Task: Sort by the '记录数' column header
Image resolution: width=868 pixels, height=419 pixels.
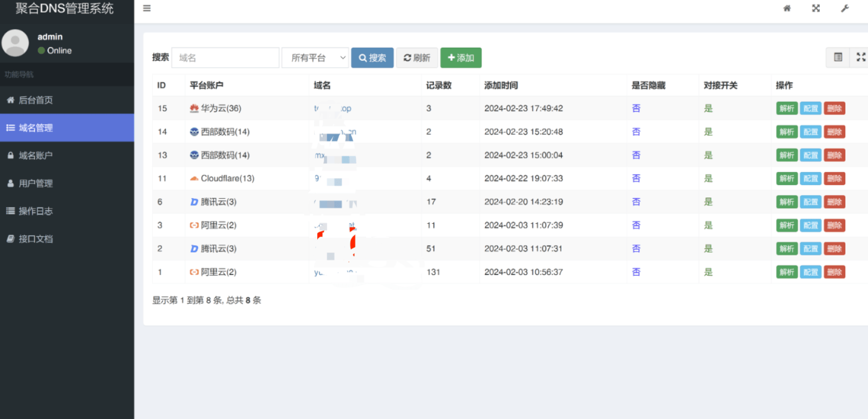Action: click(439, 85)
